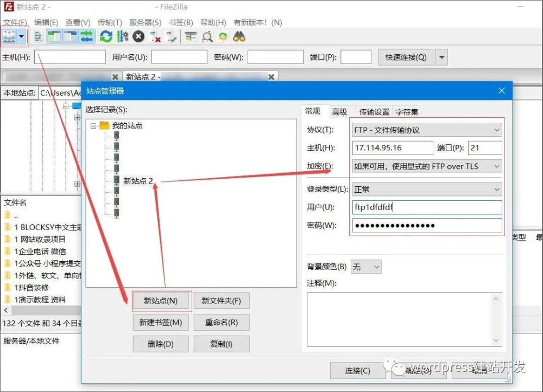Viewport: 543px width, 392px height.
Task: Switch to the 字符集 tab
Action: 407,111
